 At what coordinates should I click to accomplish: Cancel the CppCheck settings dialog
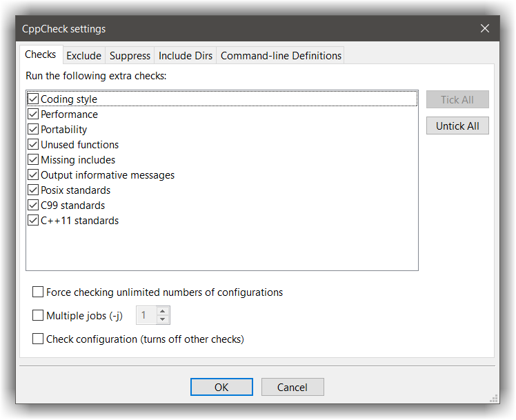tap(292, 387)
